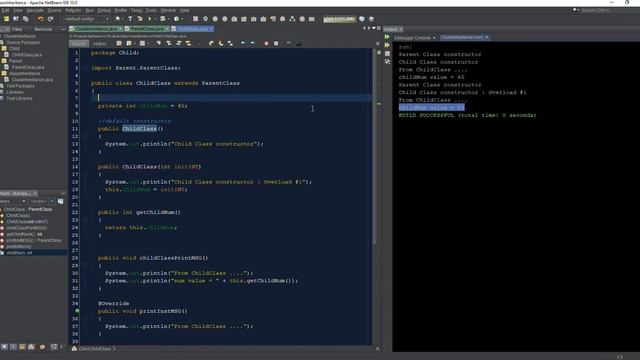Switch to ParentClass.java editor tab
This screenshot has width=640, height=360.
(x=147, y=29)
